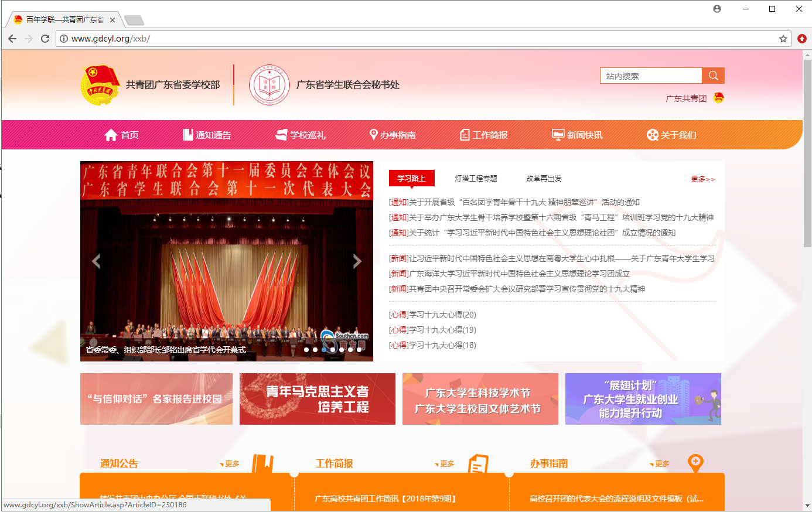This screenshot has width=812, height=512.
Task: Show next slide with the right arrow
Action: [357, 261]
